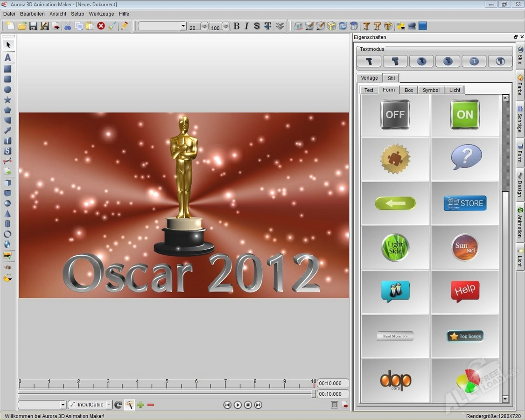Select the last Textmodus preset
The image size is (525, 420).
pos(500,61)
